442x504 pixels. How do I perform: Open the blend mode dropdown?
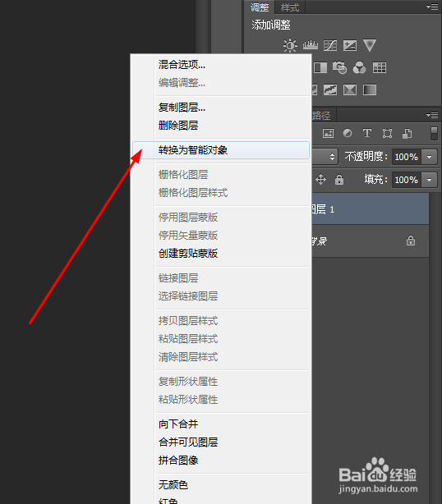pyautogui.click(x=325, y=157)
